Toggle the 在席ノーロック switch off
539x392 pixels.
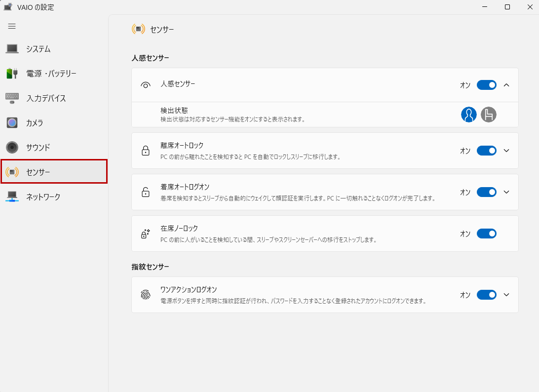(x=486, y=234)
